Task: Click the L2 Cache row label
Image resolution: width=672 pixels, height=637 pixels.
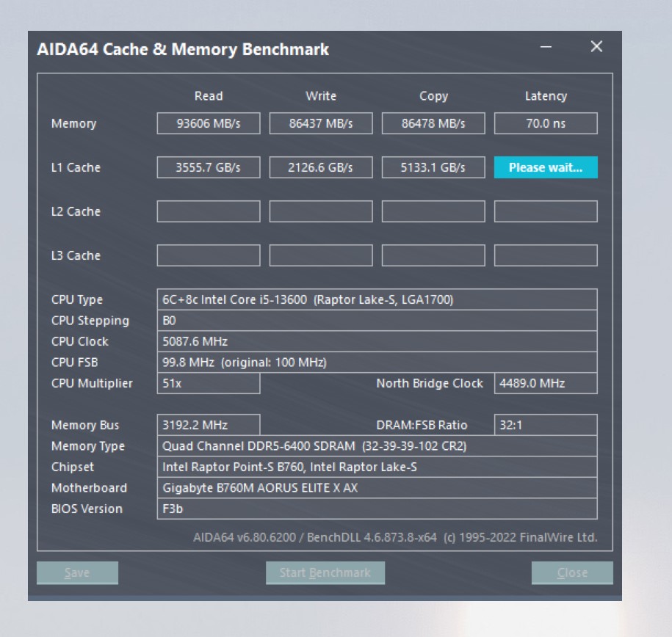Action: click(76, 211)
